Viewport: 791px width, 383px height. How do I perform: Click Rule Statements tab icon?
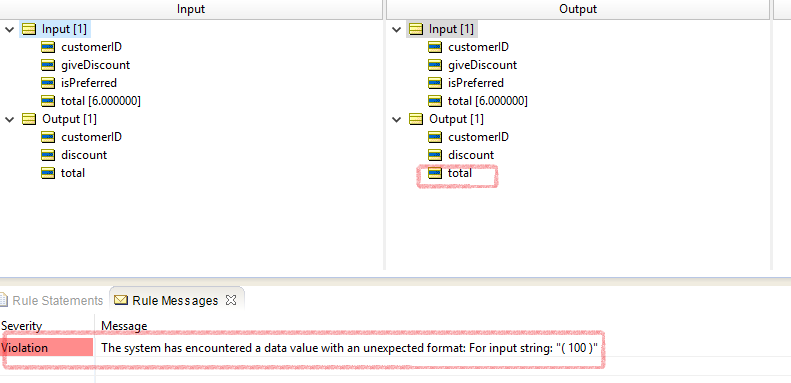[4, 300]
